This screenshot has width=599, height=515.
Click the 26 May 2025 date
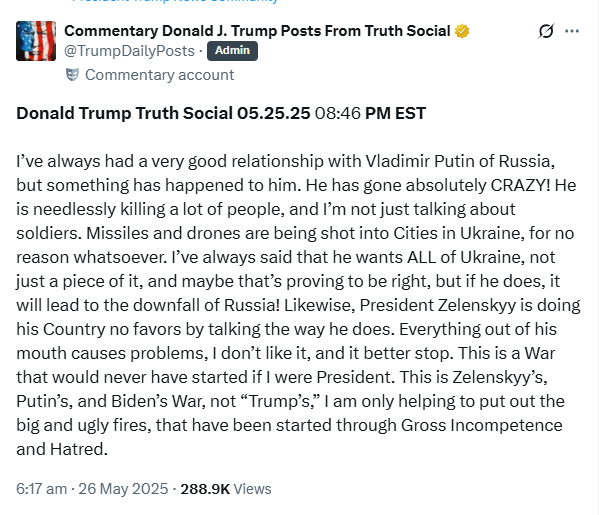123,489
